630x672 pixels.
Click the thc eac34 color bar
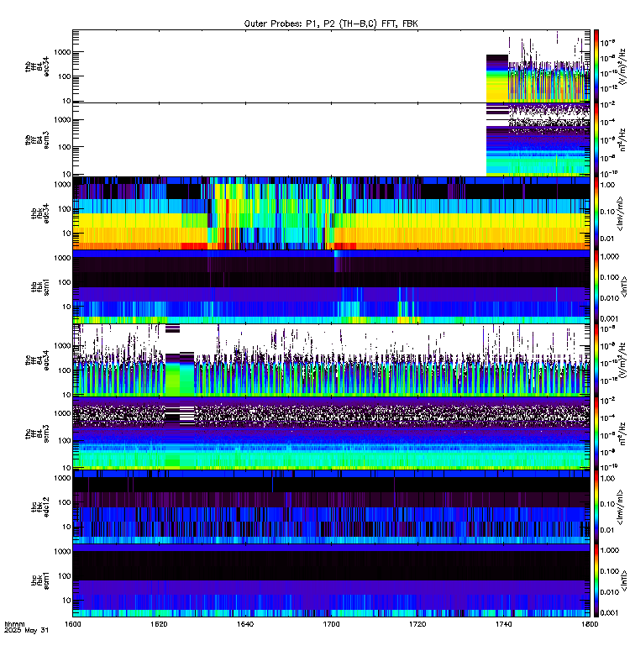(596, 360)
